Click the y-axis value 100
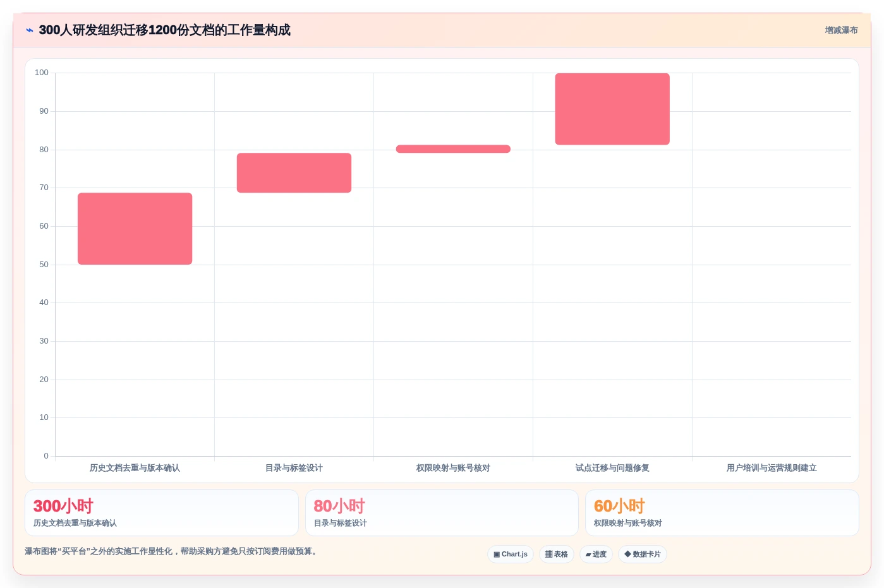Screen dimensions: 884x588 pyautogui.click(x=42, y=73)
